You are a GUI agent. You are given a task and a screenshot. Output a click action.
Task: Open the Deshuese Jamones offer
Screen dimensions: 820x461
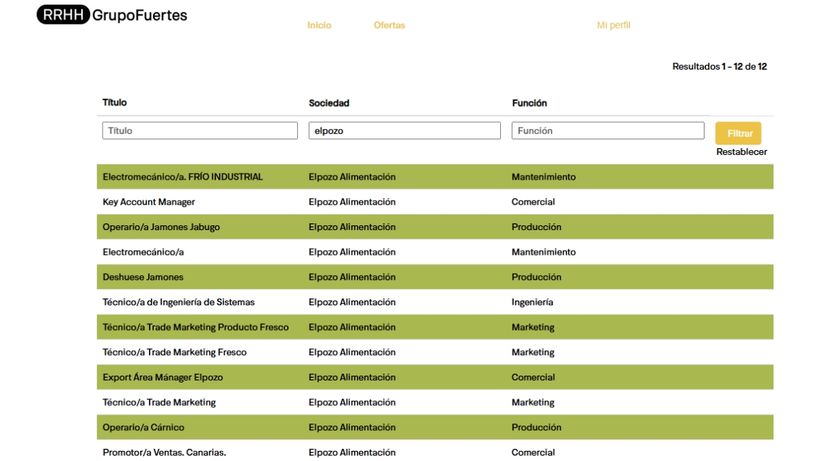[x=143, y=277]
